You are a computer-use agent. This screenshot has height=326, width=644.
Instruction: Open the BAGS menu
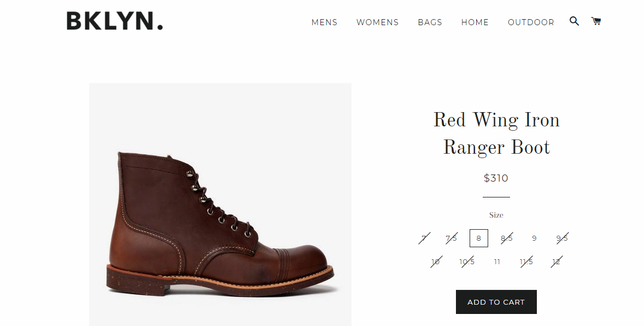430,22
